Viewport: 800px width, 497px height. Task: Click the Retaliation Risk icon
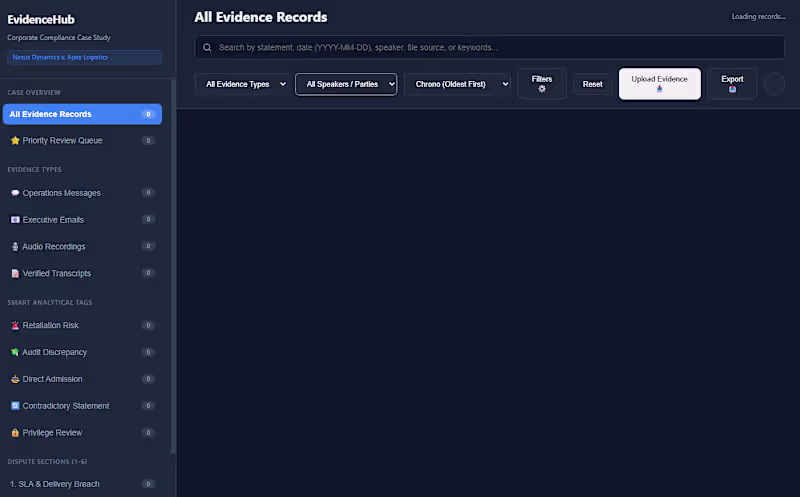click(15, 325)
